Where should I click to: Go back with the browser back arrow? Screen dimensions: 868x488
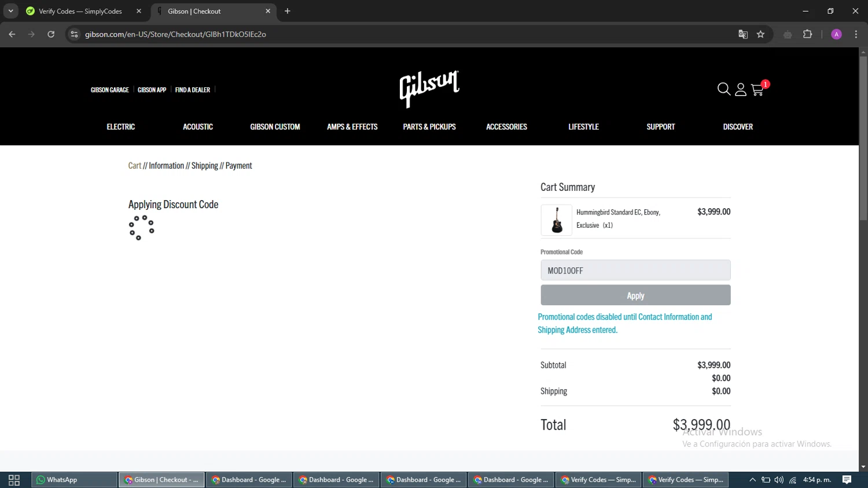[x=12, y=34]
